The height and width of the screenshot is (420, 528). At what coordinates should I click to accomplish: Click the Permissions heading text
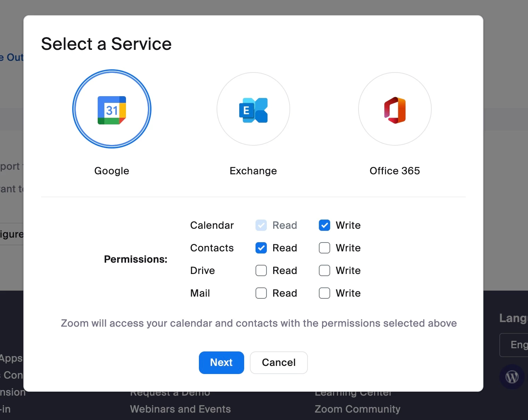pos(136,259)
